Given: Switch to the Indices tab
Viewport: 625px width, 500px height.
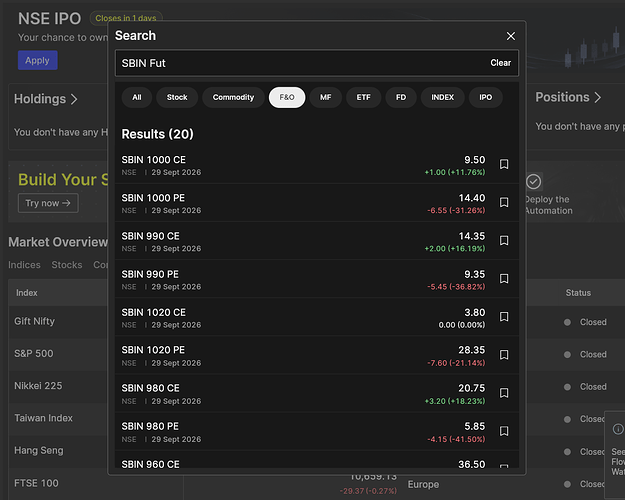Looking at the screenshot, I should [24, 265].
